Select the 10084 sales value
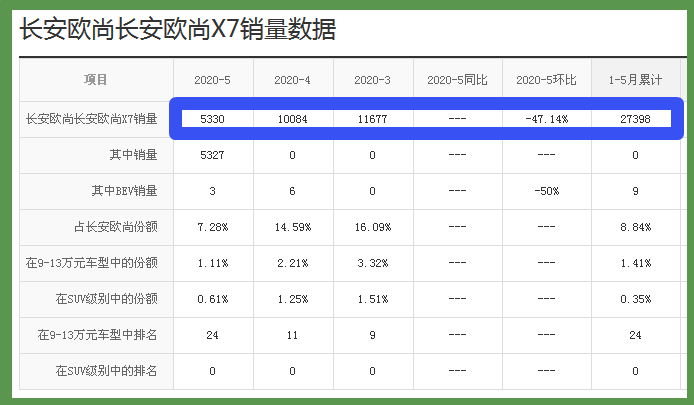Viewport: 694px width, 405px height. [x=293, y=119]
